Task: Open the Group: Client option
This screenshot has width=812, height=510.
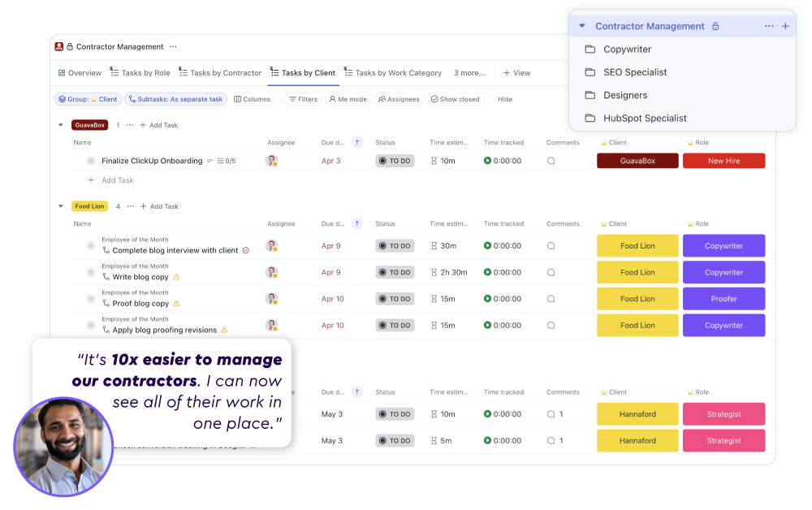Action: [x=88, y=99]
